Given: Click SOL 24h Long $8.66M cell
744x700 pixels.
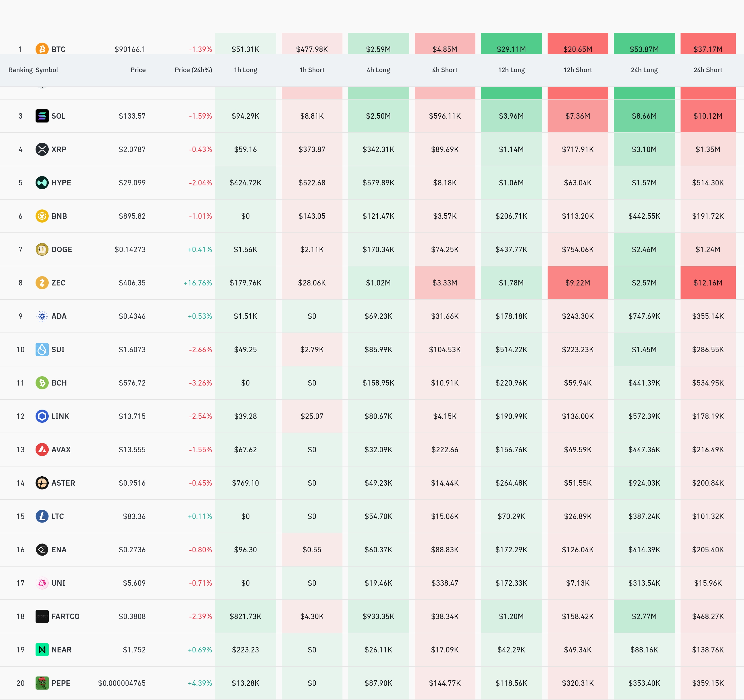Looking at the screenshot, I should (644, 116).
